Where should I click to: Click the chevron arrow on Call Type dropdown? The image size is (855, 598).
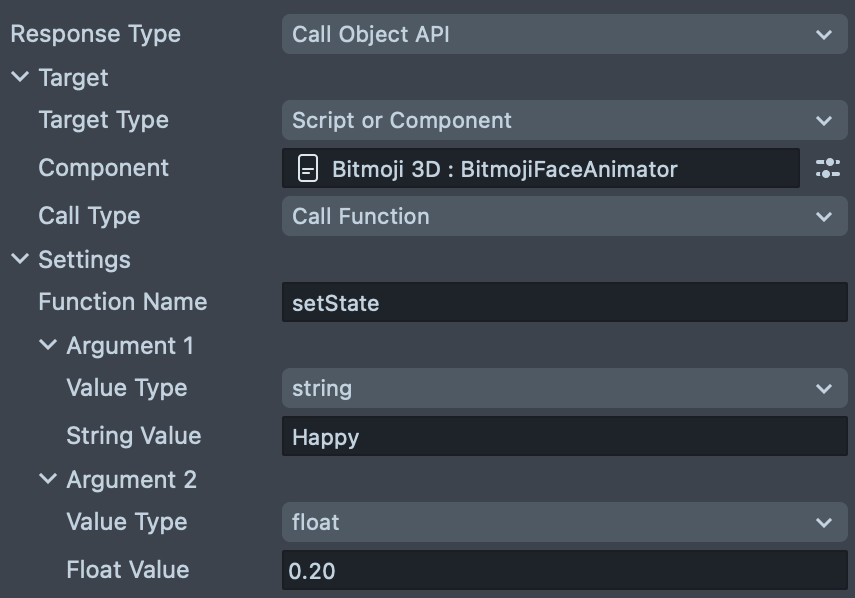[x=824, y=217]
